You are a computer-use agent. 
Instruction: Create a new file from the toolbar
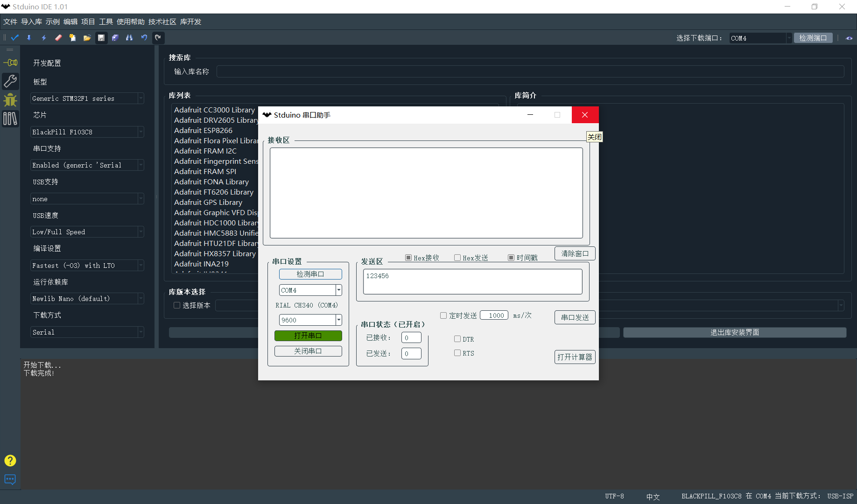pyautogui.click(x=72, y=38)
